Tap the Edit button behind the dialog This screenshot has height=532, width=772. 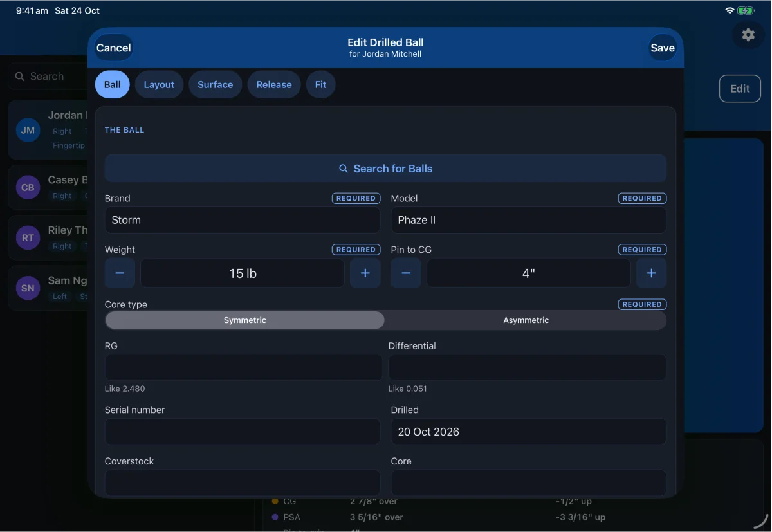pyautogui.click(x=740, y=89)
